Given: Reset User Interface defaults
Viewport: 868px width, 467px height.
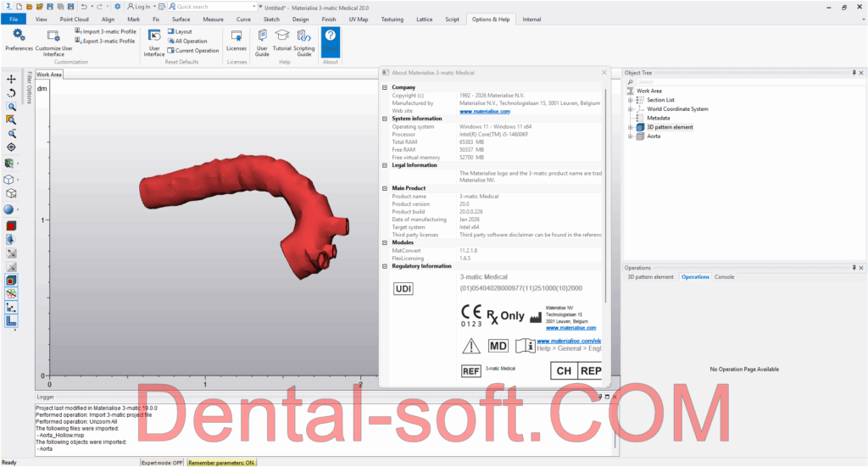Looking at the screenshot, I should pos(154,40).
